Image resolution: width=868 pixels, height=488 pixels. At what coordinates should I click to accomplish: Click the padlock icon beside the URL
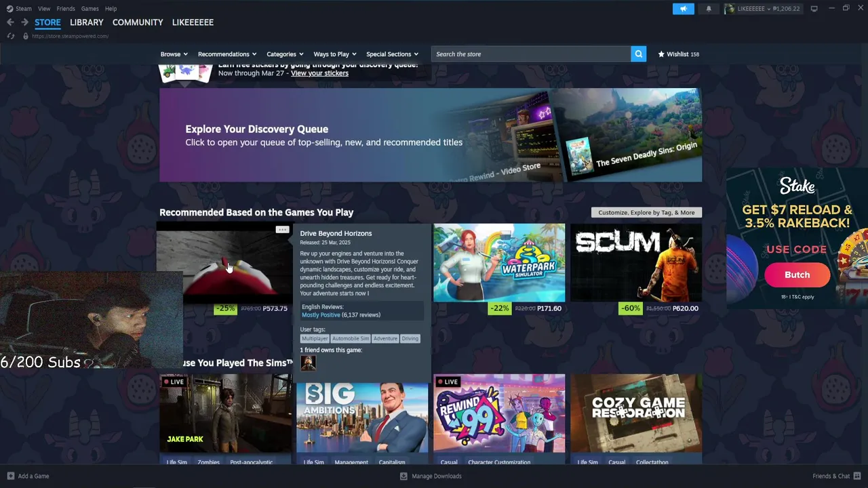(26, 36)
